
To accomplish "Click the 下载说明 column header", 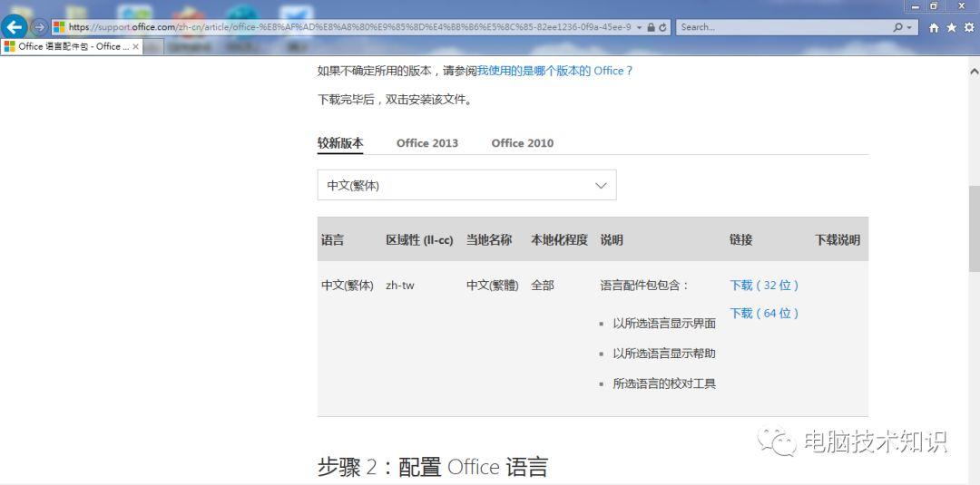I will click(x=838, y=239).
